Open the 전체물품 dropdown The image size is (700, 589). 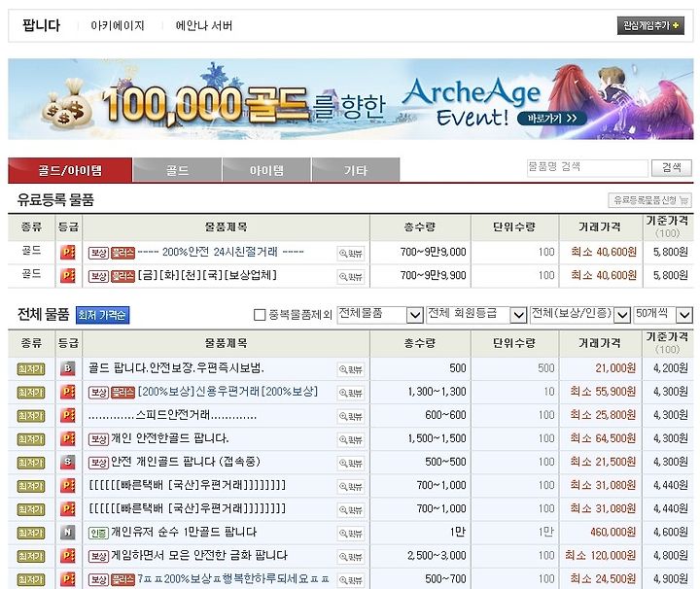point(380,315)
